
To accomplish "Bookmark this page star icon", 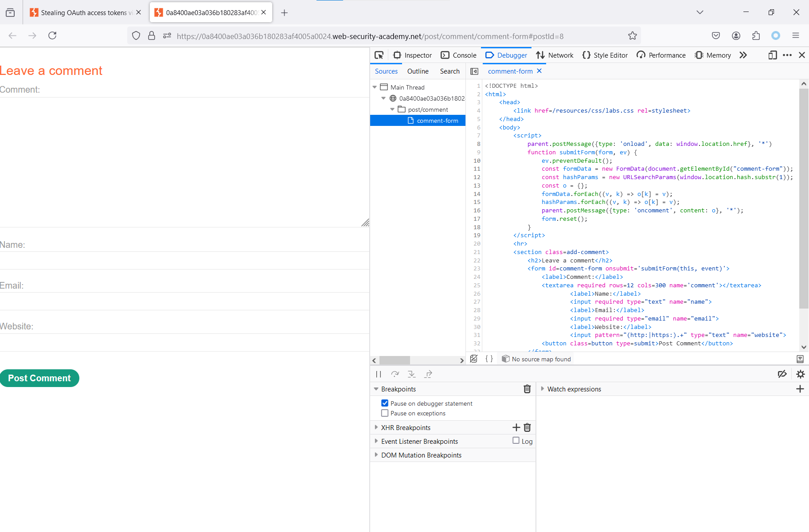I will (x=633, y=36).
